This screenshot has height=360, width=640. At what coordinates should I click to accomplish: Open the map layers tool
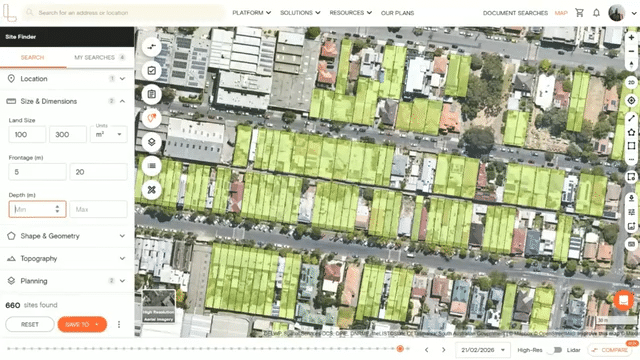pos(151,142)
